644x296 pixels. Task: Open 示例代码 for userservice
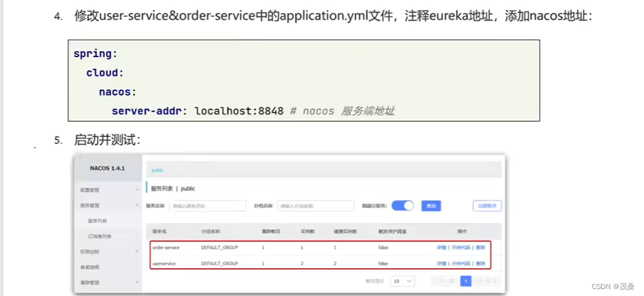point(461,263)
